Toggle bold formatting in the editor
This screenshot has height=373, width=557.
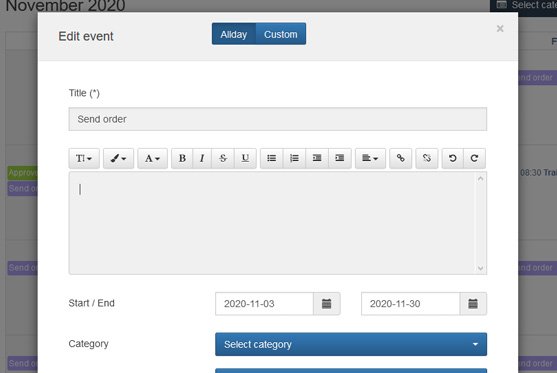click(182, 158)
